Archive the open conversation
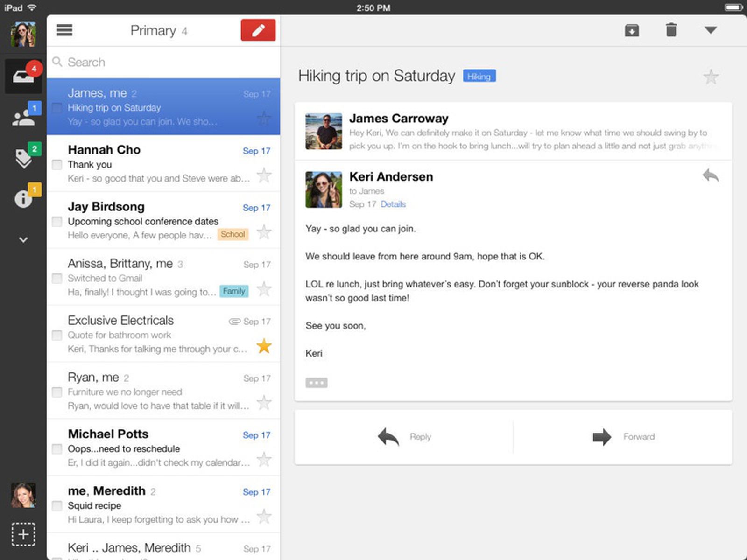This screenshot has height=560, width=747. [632, 30]
